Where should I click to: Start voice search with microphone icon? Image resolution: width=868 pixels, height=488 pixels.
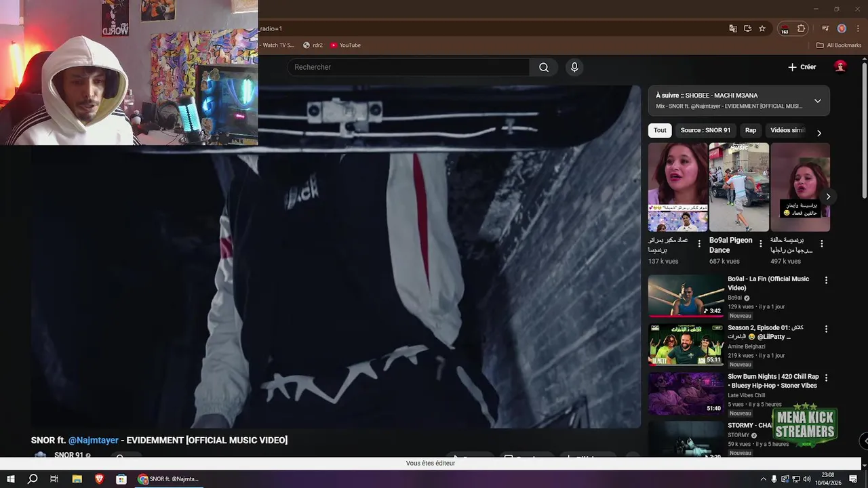[x=574, y=67]
